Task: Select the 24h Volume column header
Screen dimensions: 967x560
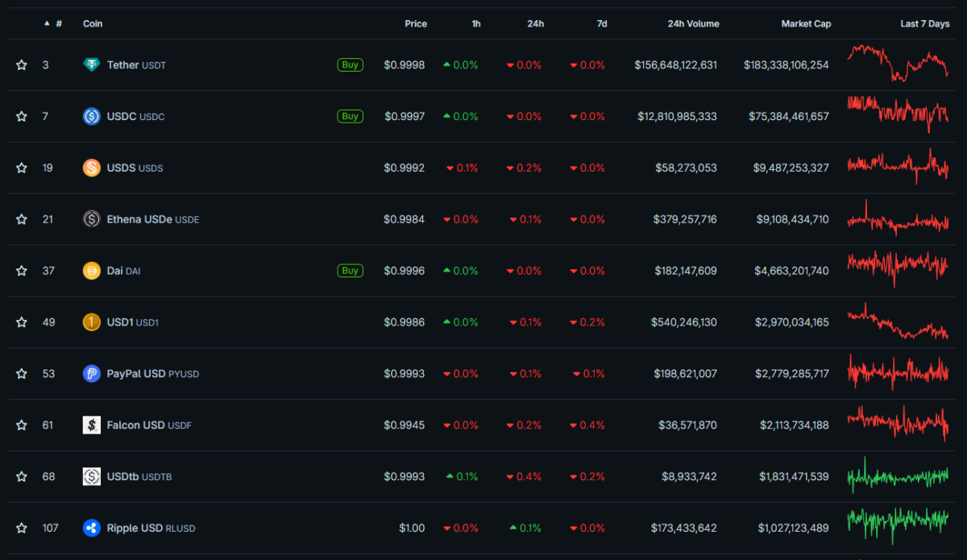Action: coord(693,23)
